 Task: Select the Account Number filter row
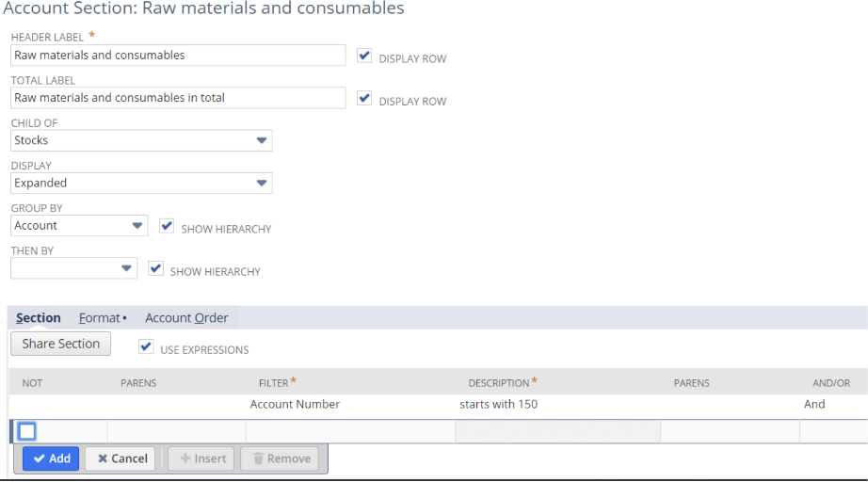(295, 405)
